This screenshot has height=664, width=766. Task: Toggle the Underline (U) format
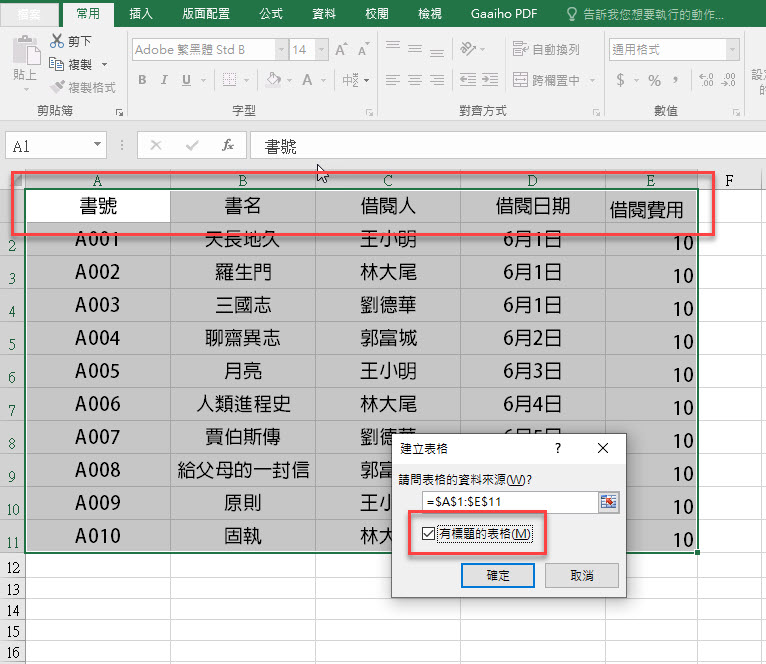coord(186,80)
